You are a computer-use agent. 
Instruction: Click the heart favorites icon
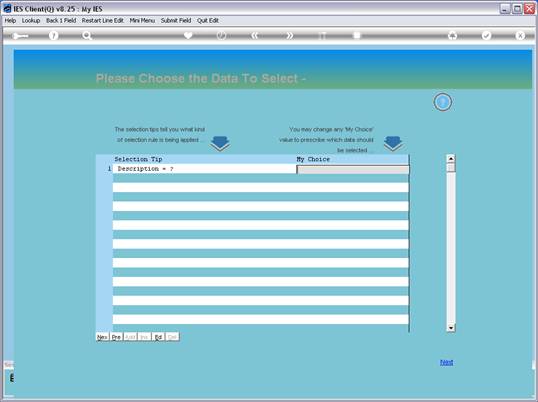(188, 35)
